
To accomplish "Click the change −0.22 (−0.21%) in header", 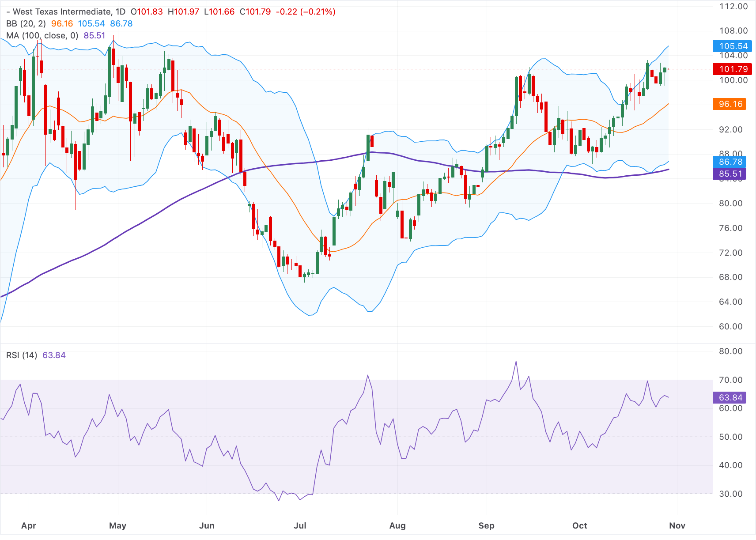I will pos(306,12).
